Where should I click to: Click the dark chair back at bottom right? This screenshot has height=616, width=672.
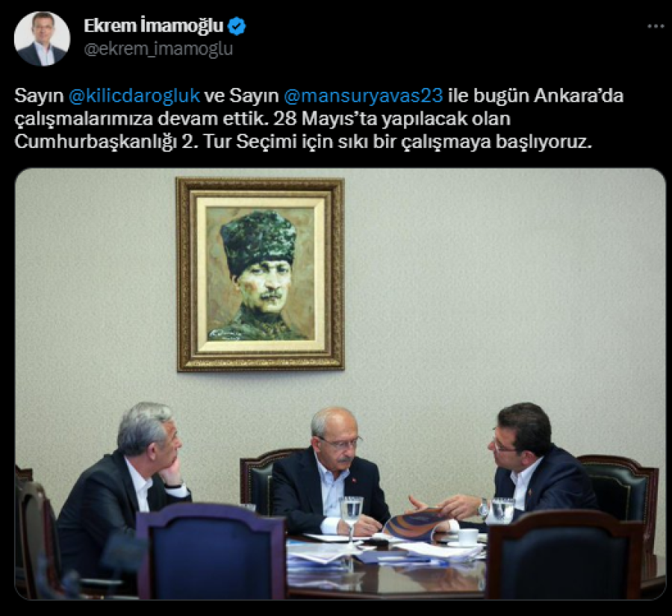(x=565, y=556)
